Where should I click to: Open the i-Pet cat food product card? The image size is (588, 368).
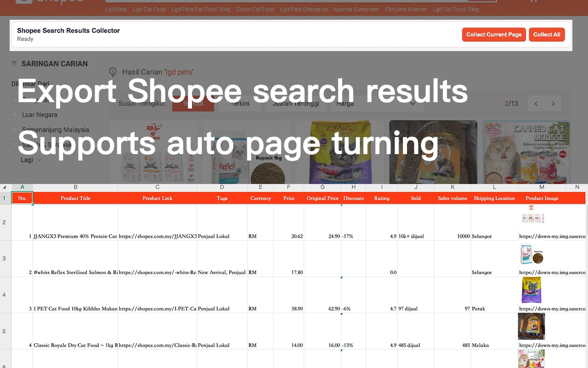point(340,152)
